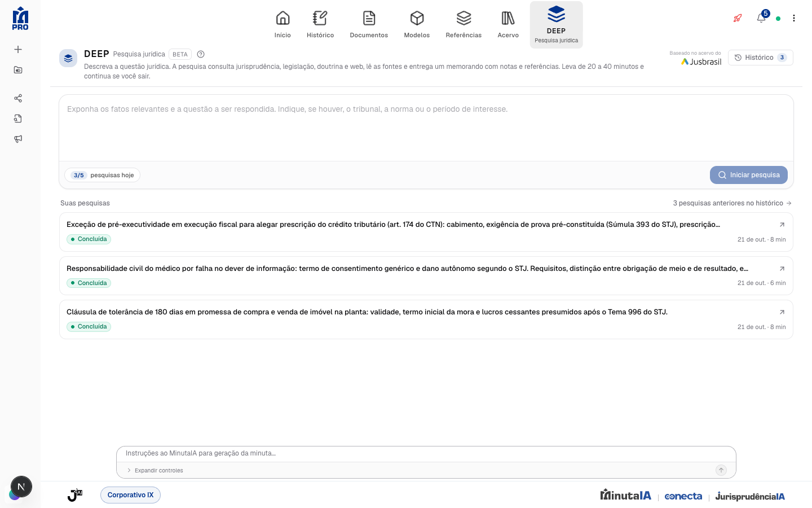
Task: Open the Histórico button with the 3 badge
Action: coord(761,58)
